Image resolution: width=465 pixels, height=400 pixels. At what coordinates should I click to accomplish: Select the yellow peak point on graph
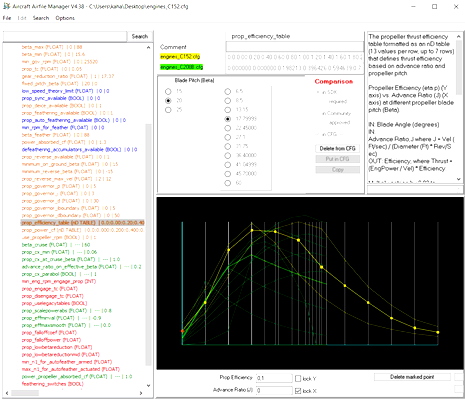252,230
